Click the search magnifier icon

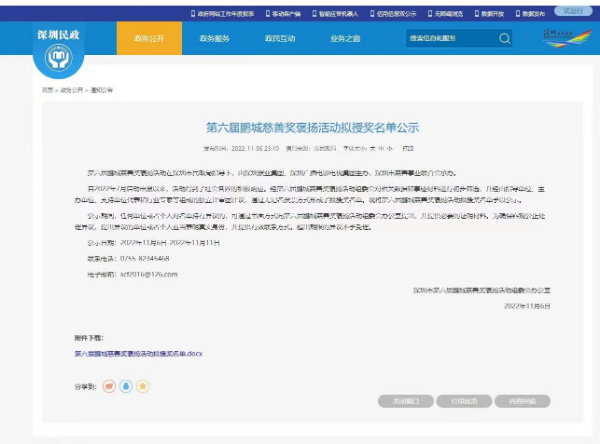[504, 38]
